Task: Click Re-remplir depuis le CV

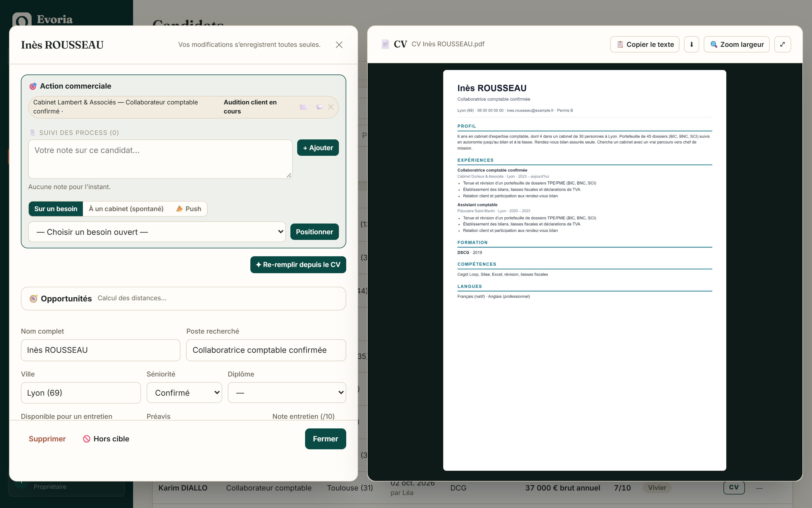Action: click(x=298, y=265)
